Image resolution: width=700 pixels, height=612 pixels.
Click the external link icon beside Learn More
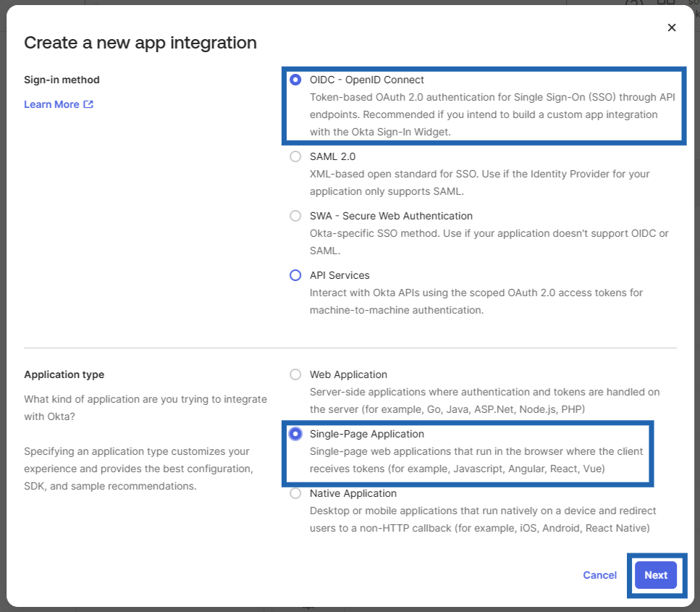click(x=88, y=104)
